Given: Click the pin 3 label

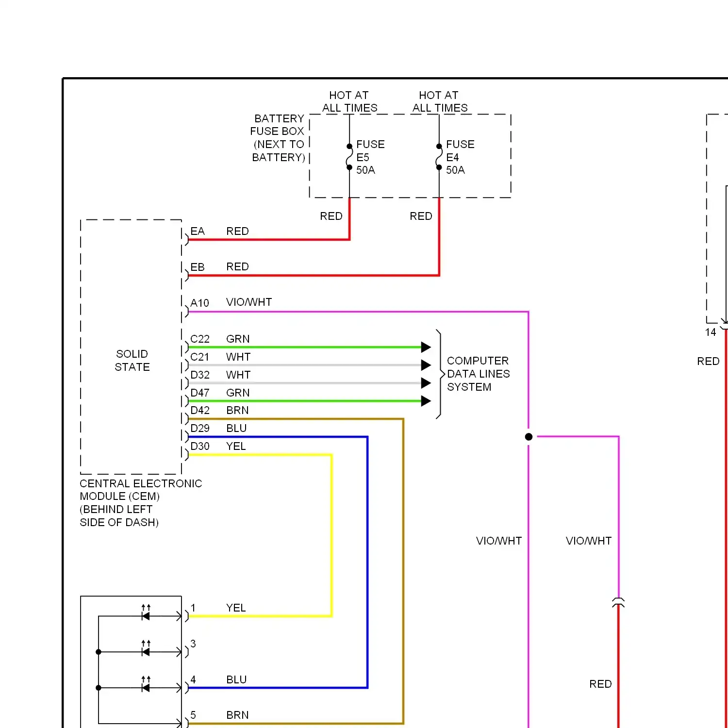Looking at the screenshot, I should point(193,644).
